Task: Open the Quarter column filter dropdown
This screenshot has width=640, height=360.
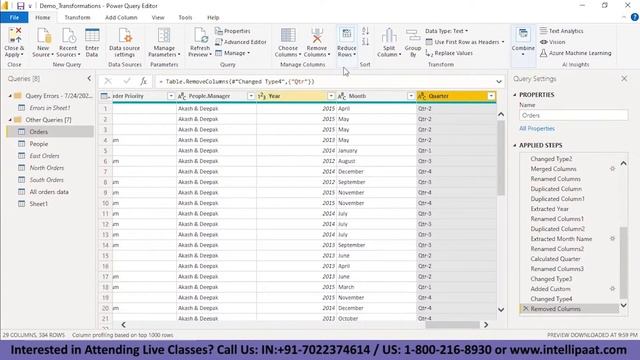Action: click(x=491, y=96)
